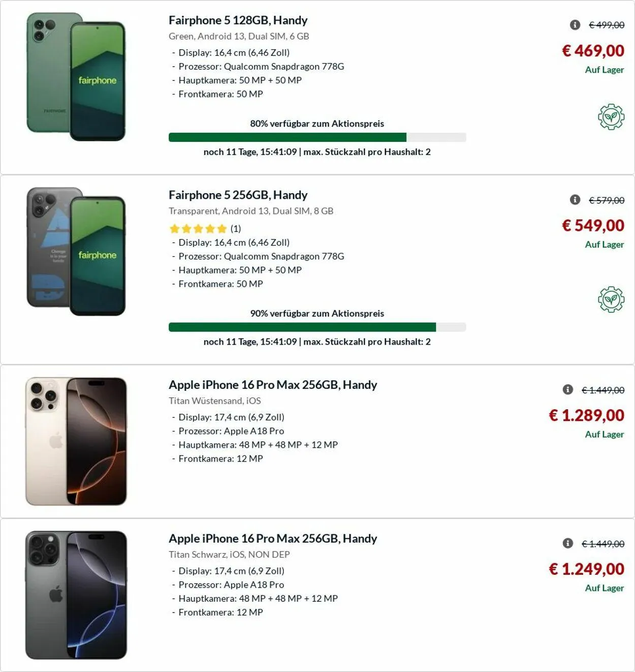Click transparent Fairphone 5 product image
The height and width of the screenshot is (672, 635).
pyautogui.click(x=76, y=252)
